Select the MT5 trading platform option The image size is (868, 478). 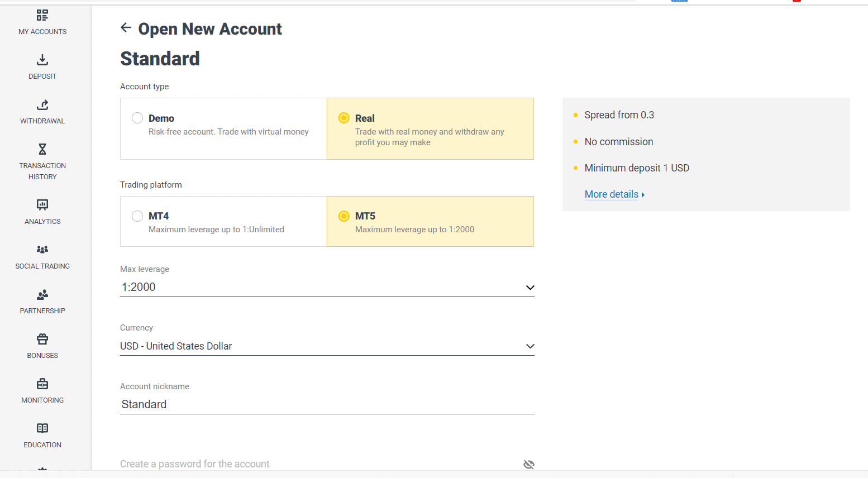coord(344,216)
